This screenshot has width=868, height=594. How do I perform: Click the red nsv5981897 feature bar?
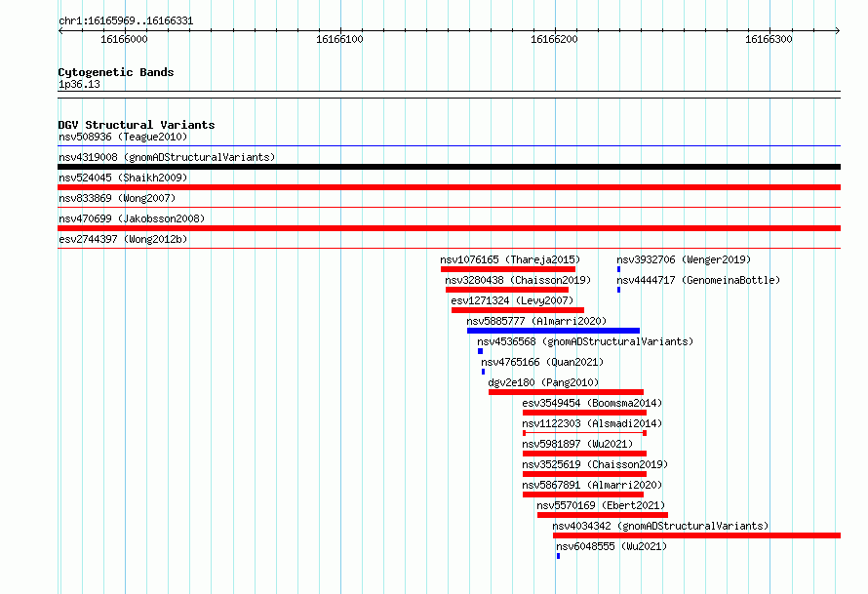click(584, 454)
